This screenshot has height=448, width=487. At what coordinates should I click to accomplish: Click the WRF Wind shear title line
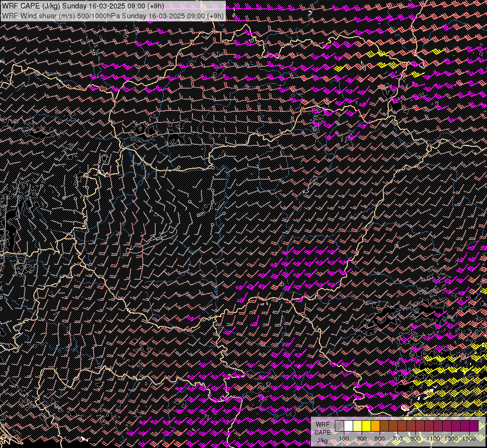[113, 16]
